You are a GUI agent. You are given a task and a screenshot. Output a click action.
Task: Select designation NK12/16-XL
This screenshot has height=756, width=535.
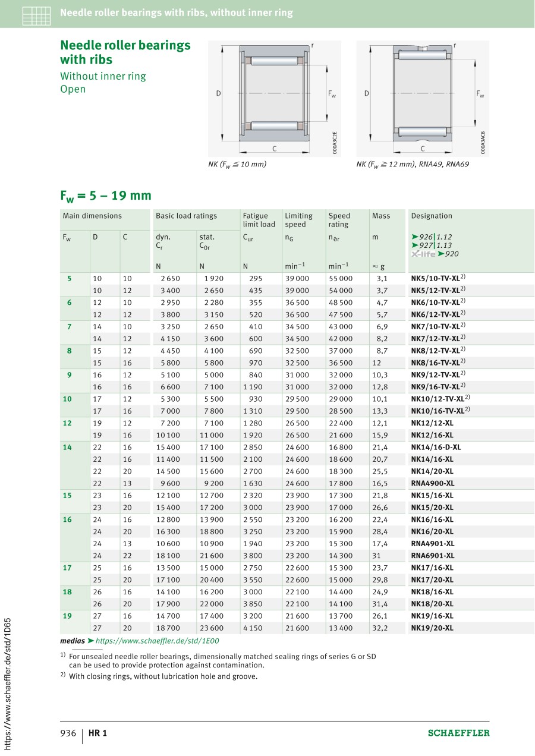coord(432,435)
